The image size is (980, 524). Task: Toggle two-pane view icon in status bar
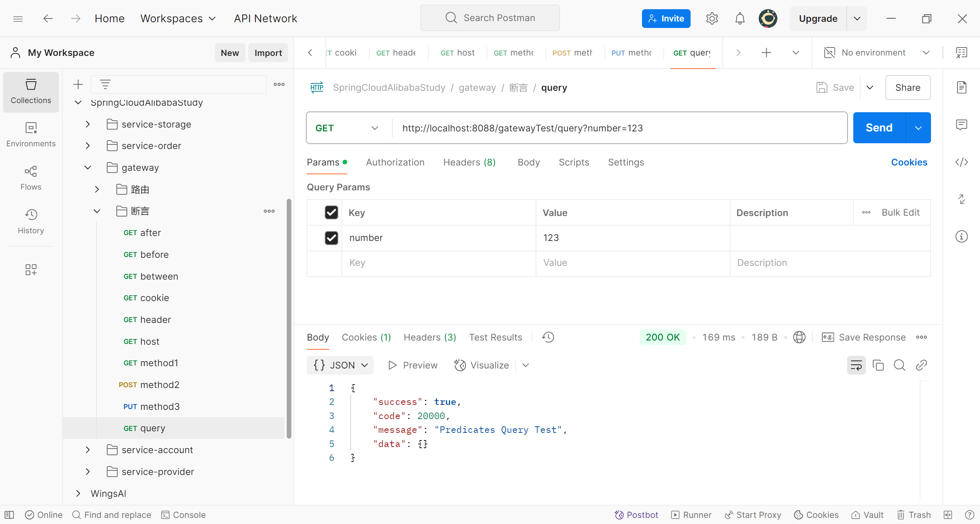tap(948, 515)
